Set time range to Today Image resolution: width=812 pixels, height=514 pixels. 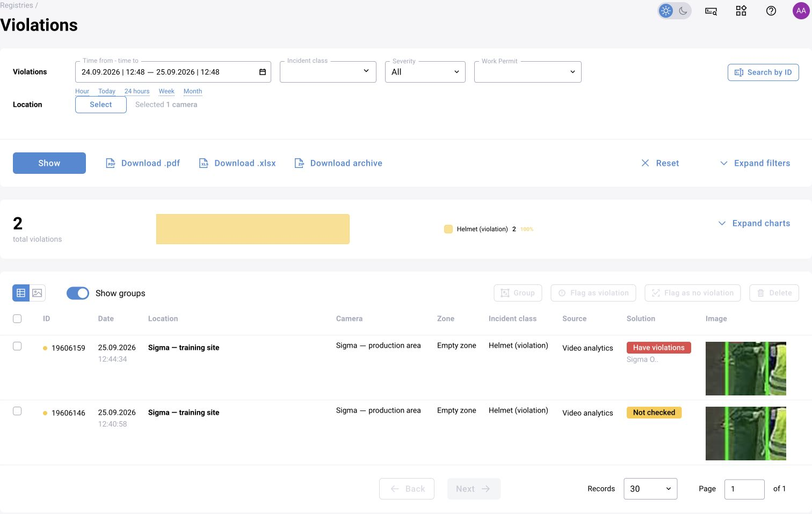click(107, 91)
